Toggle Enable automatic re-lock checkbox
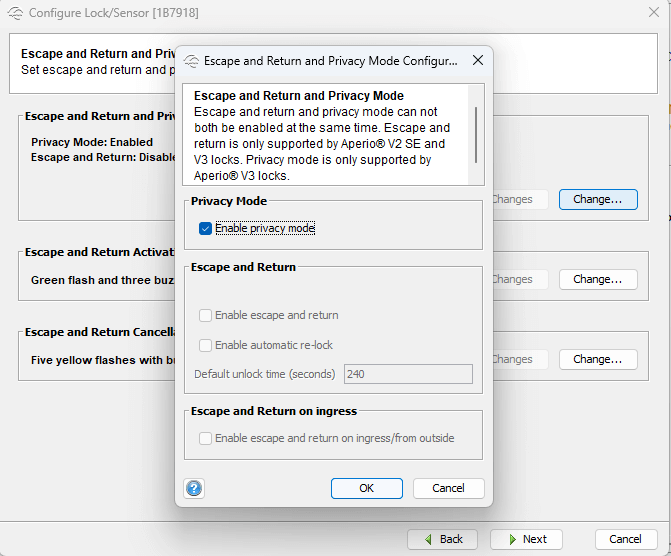671x556 pixels. [x=206, y=345]
